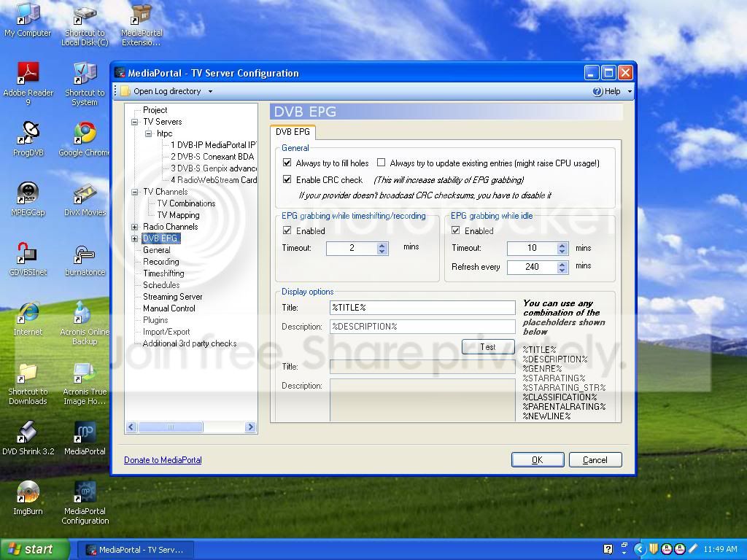The height and width of the screenshot is (560, 747).
Task: Click the Test button
Action: pyautogui.click(x=488, y=346)
